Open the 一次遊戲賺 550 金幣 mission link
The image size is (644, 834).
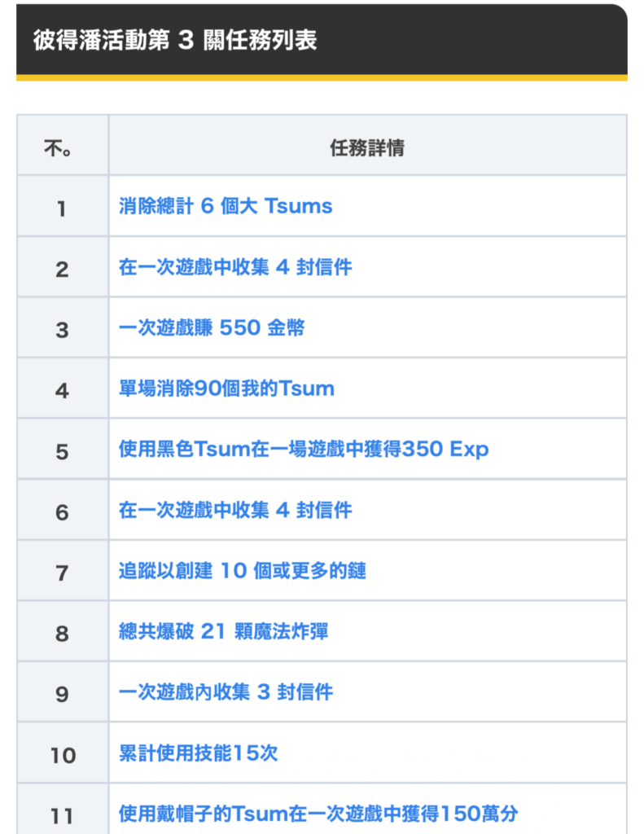tap(212, 327)
